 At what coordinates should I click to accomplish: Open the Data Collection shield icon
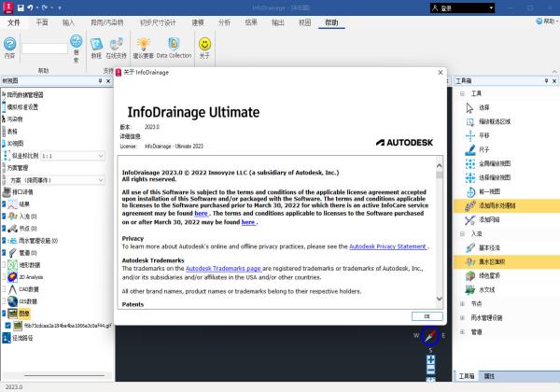174,44
